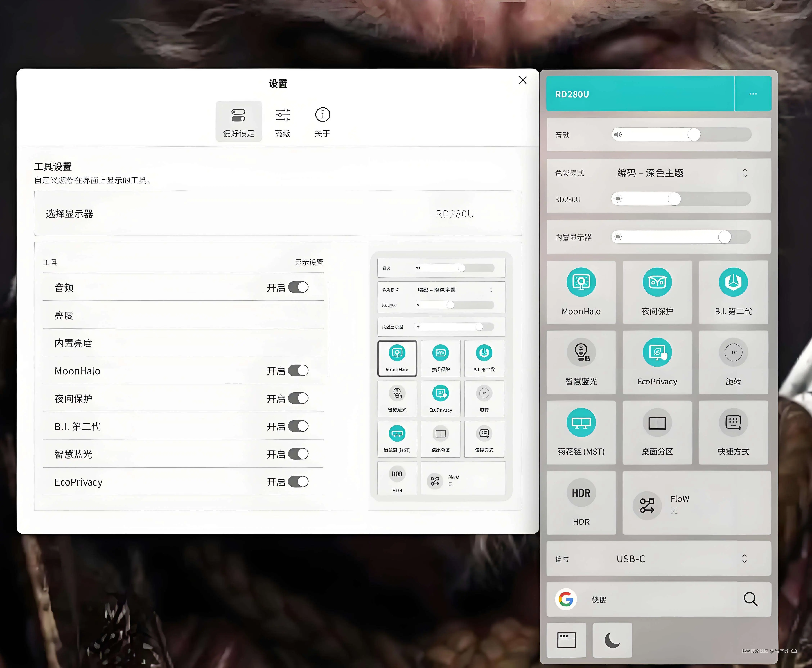Switch off the EcoPrivacy toggle
The image size is (812, 668).
point(298,482)
